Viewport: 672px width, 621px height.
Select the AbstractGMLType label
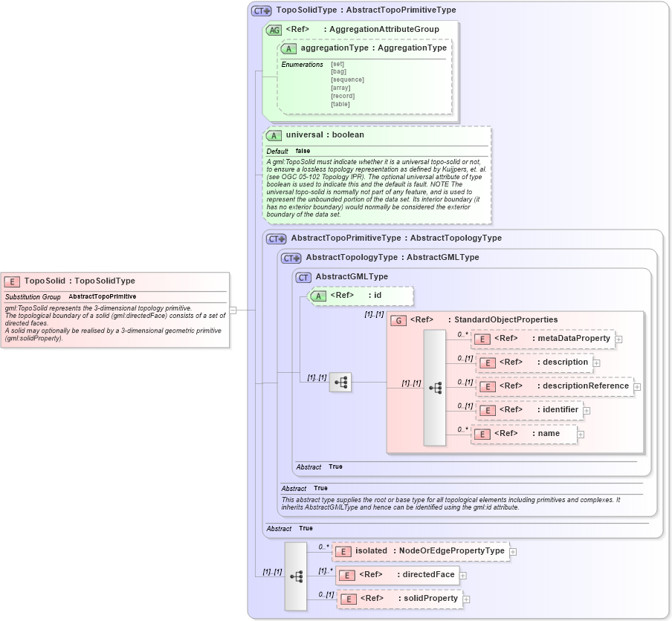tap(352, 276)
